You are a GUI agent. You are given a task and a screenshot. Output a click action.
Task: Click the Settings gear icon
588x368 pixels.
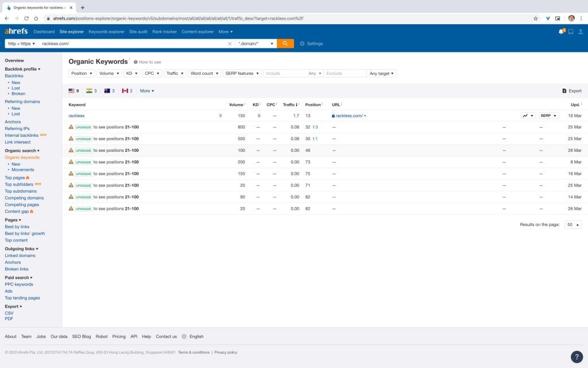[303, 44]
